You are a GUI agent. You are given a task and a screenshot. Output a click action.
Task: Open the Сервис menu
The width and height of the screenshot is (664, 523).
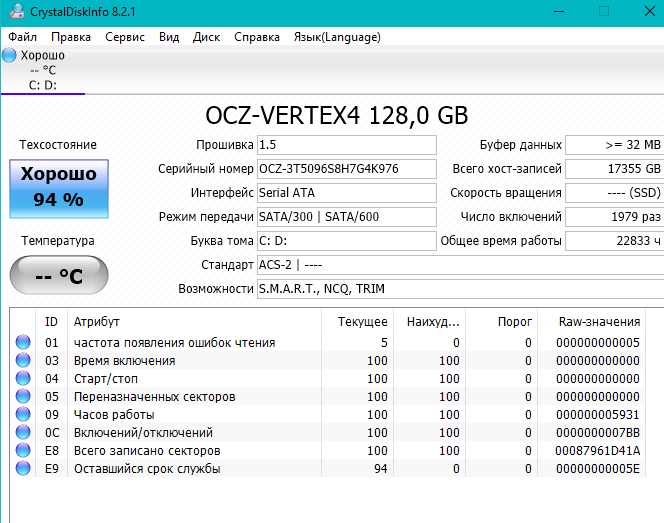(125, 37)
